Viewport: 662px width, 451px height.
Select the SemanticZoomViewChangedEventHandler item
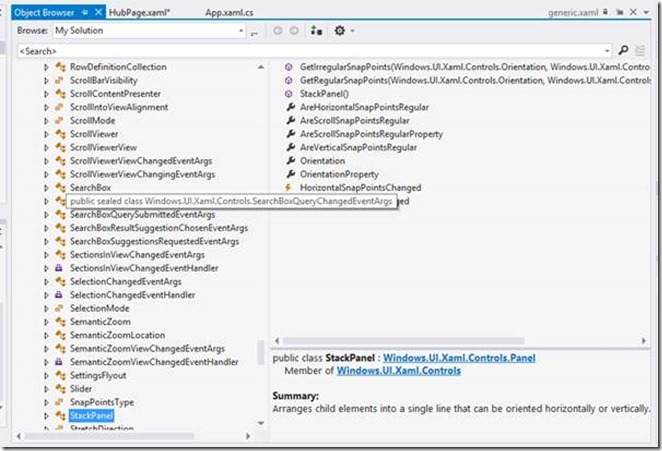pyautogui.click(x=154, y=362)
